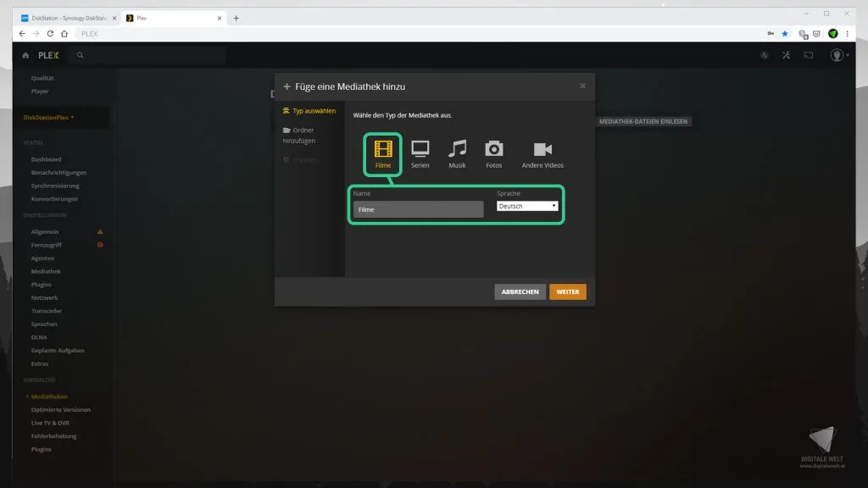Open Mediathek settings entry
This screenshot has width=868, height=488.
[46, 272]
